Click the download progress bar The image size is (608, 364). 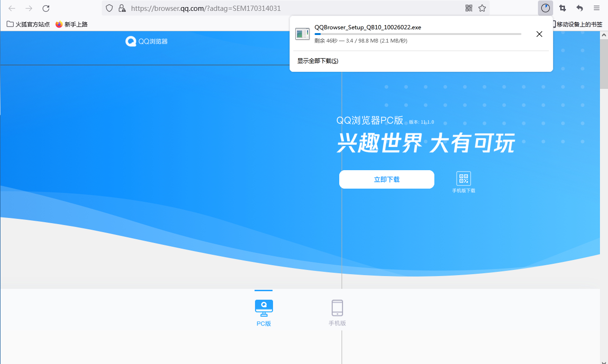coord(418,34)
